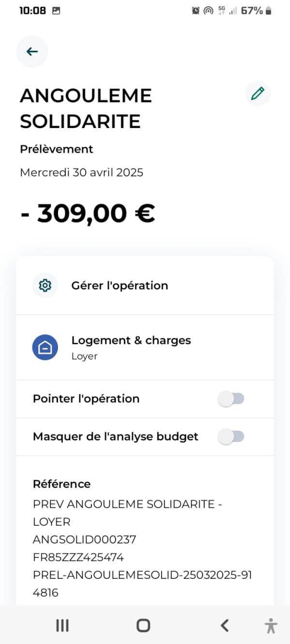Viewport: 290px width, 644px height.
Task: Open the Gérer l'opération menu row
Action: point(145,286)
